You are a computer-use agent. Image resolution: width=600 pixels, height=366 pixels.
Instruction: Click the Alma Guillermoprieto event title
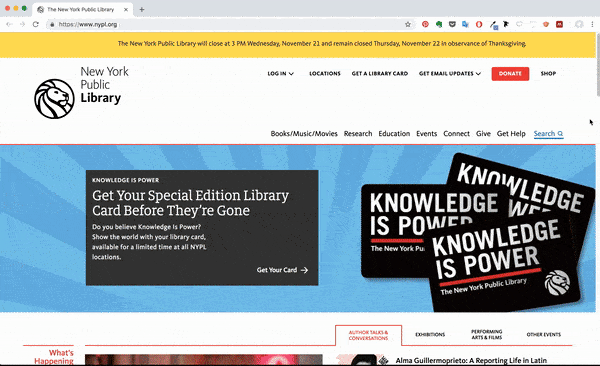click(471, 361)
